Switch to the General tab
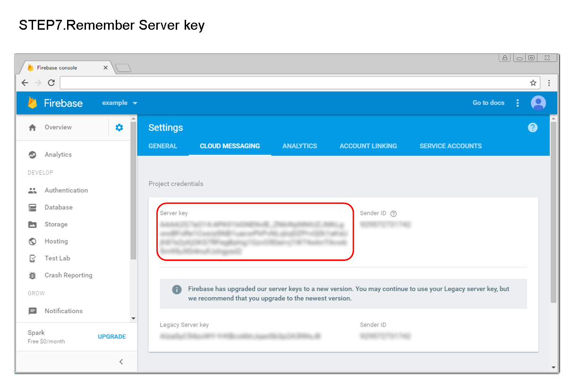 pyautogui.click(x=162, y=146)
